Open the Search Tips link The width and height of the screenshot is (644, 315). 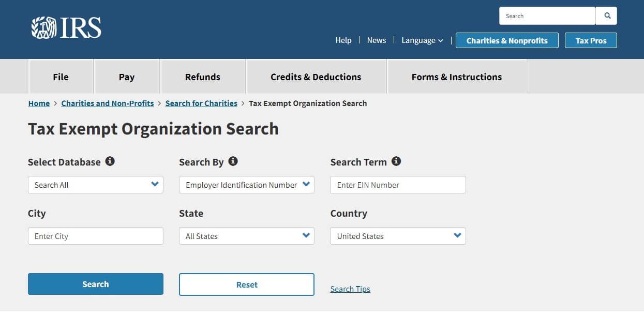tap(350, 289)
